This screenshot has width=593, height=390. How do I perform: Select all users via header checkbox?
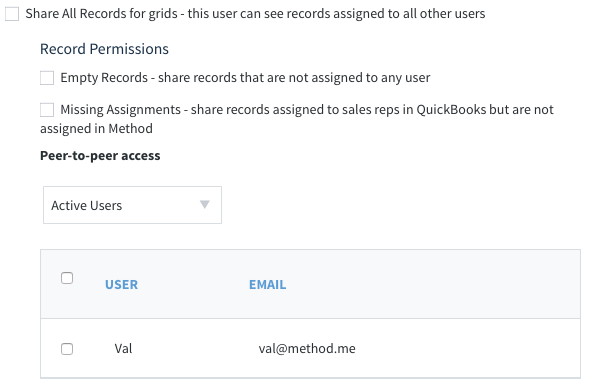click(67, 278)
